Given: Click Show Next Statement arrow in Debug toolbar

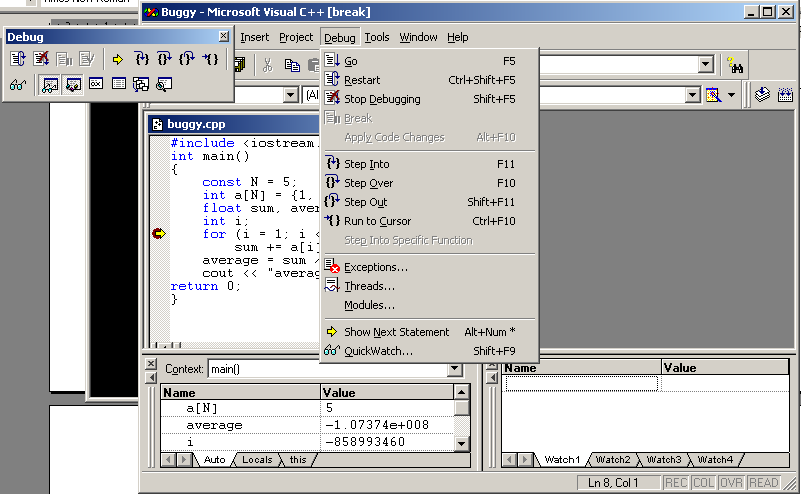Looking at the screenshot, I should point(118,59).
